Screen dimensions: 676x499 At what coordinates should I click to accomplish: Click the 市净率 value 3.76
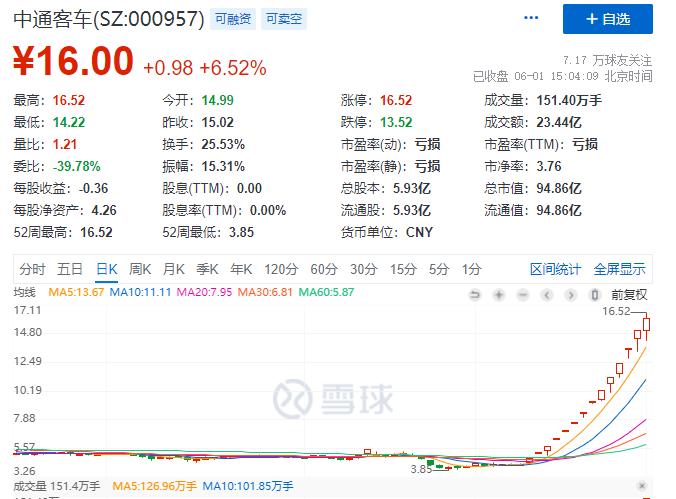(x=549, y=166)
